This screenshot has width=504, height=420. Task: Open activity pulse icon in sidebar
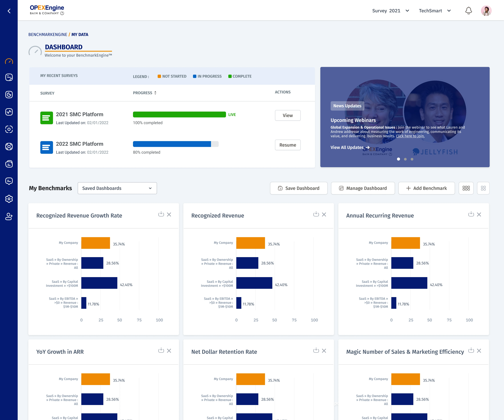click(x=9, y=112)
